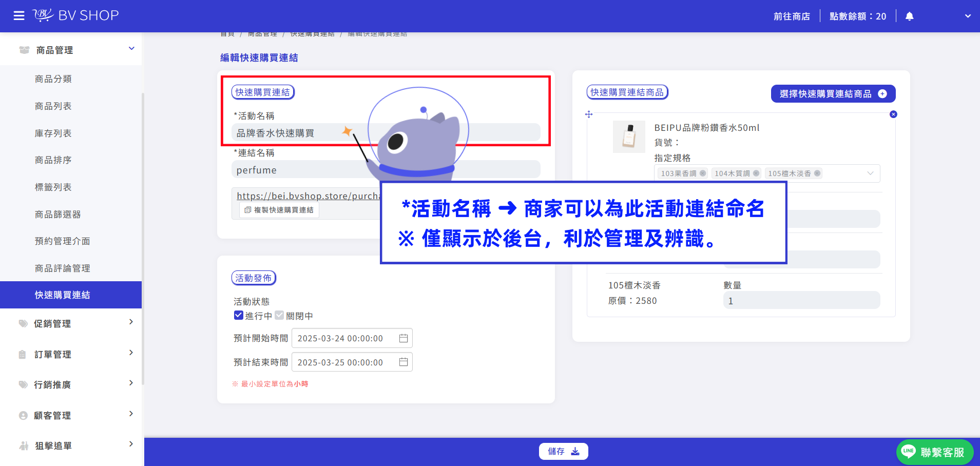The height and width of the screenshot is (466, 980).
Task: Click the 活動名稱 input field
Action: tap(386, 132)
